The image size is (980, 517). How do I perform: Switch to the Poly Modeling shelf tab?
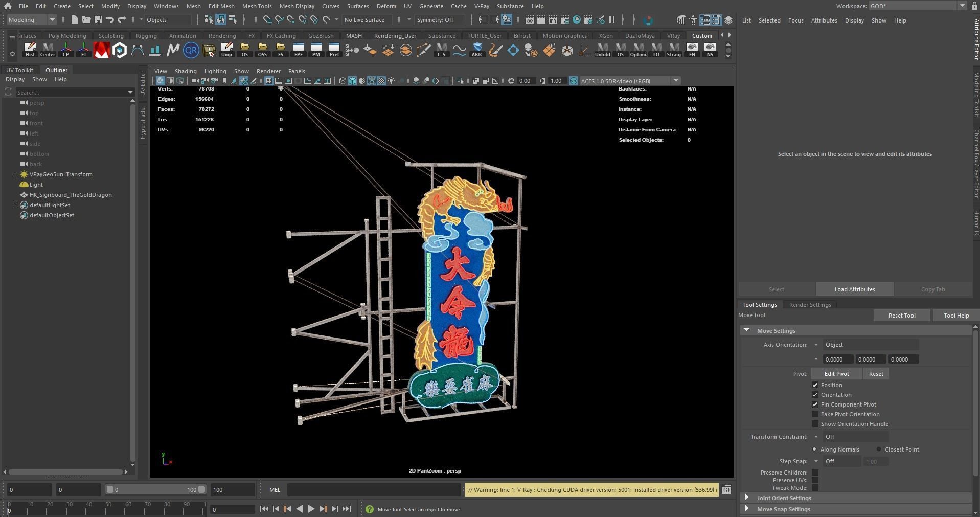tap(67, 36)
